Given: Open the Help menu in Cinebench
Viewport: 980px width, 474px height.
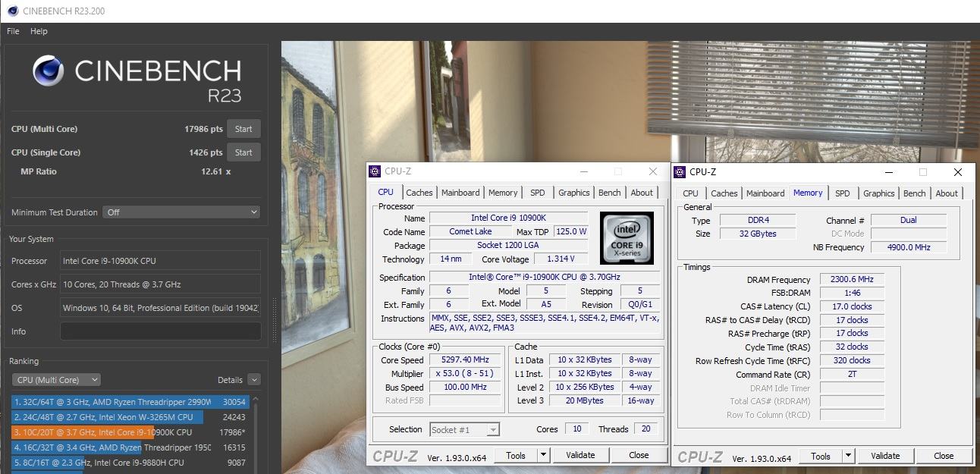Looking at the screenshot, I should point(39,31).
